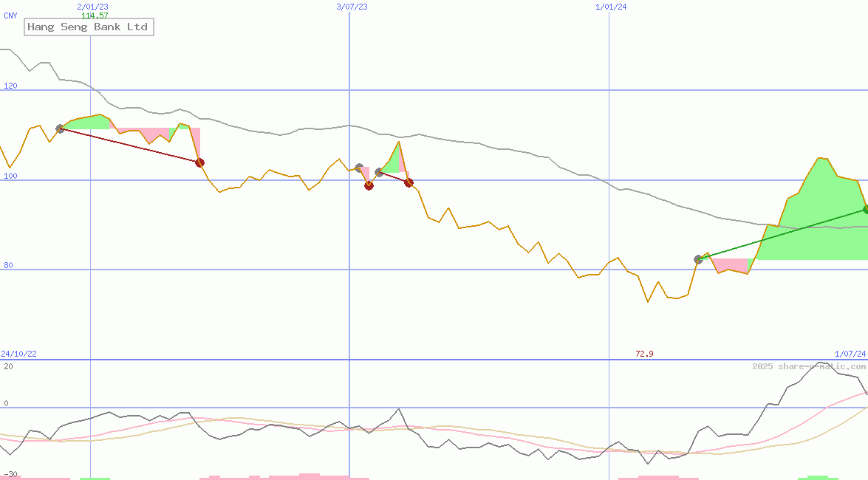Click the grey entry marker starting the long dark-red trend line
Viewport: 868px width, 480px height.
60,128
